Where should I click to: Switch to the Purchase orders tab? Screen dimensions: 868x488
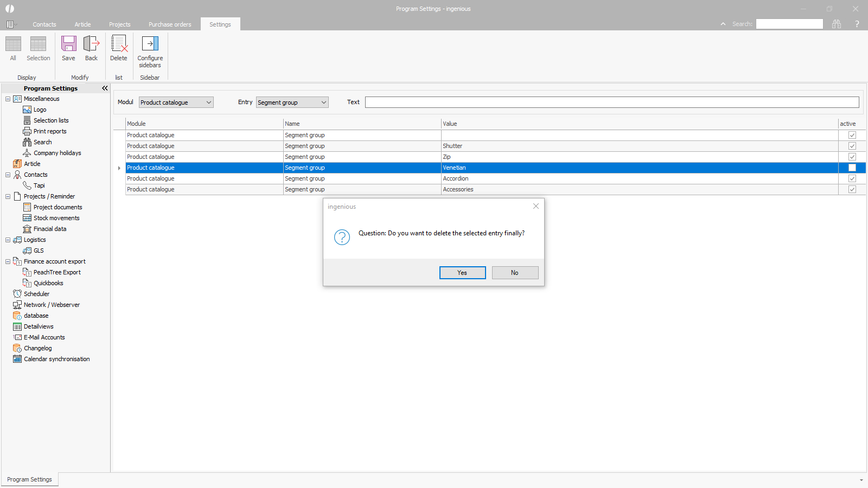pos(170,24)
